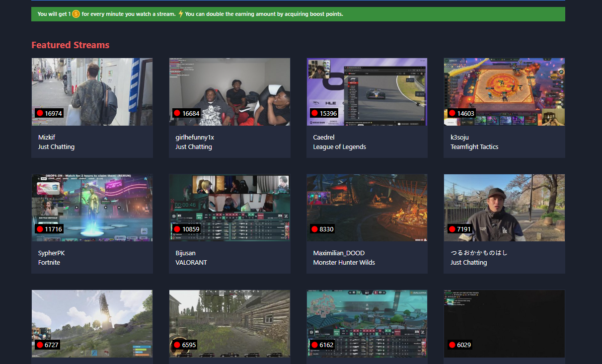The width and height of the screenshot is (602, 364).
Task: Click League of Legends category text
Action: 339,146
